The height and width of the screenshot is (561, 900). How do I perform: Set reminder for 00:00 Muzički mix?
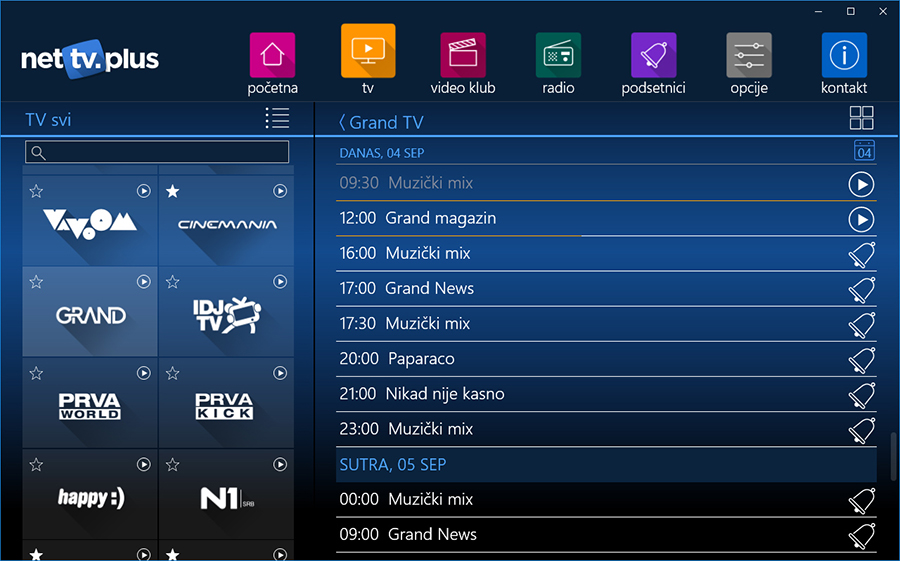tap(862, 500)
